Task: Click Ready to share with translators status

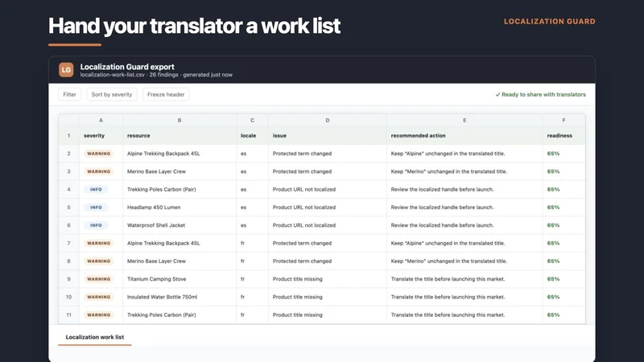Action: pyautogui.click(x=540, y=94)
